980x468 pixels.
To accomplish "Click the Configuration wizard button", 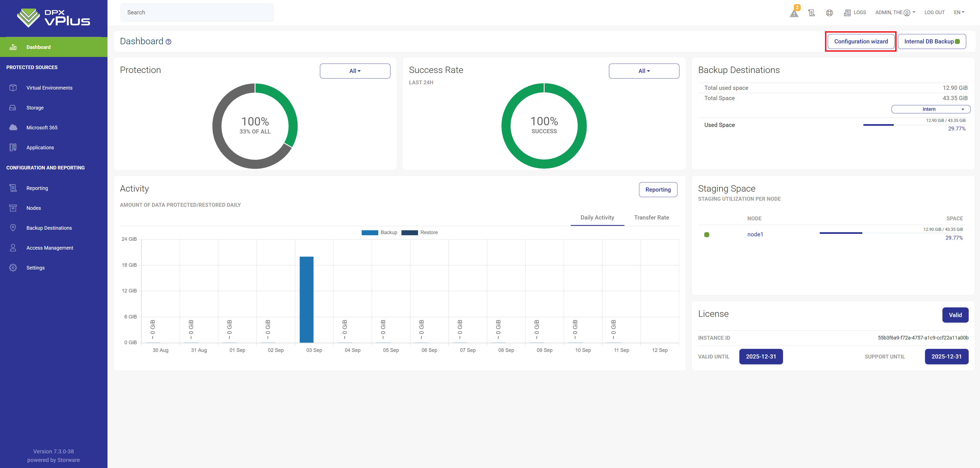I will [x=861, y=41].
